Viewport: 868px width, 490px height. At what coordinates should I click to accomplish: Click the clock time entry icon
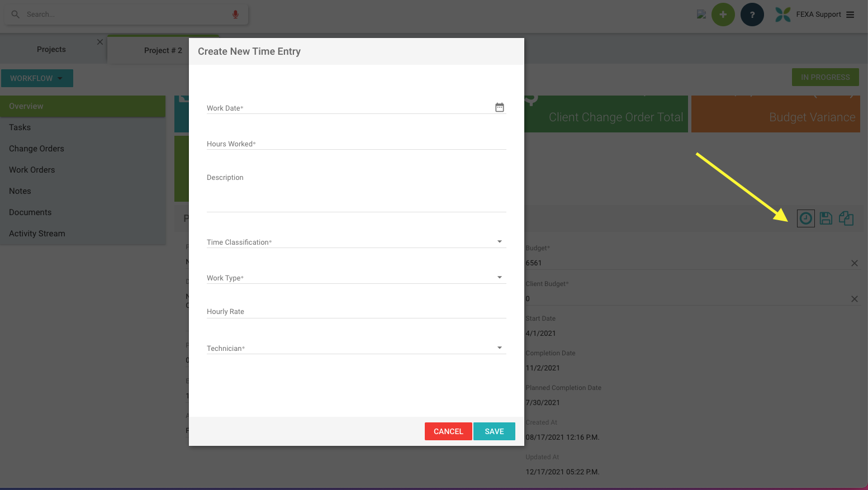[x=805, y=218]
